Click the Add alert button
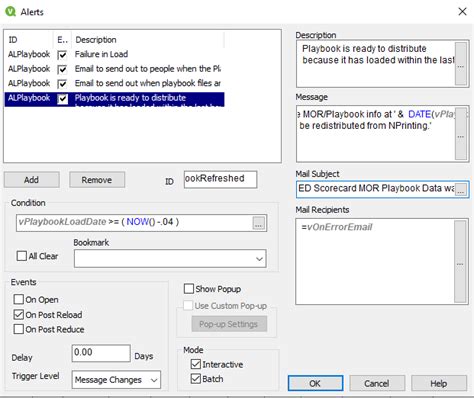 32,180
